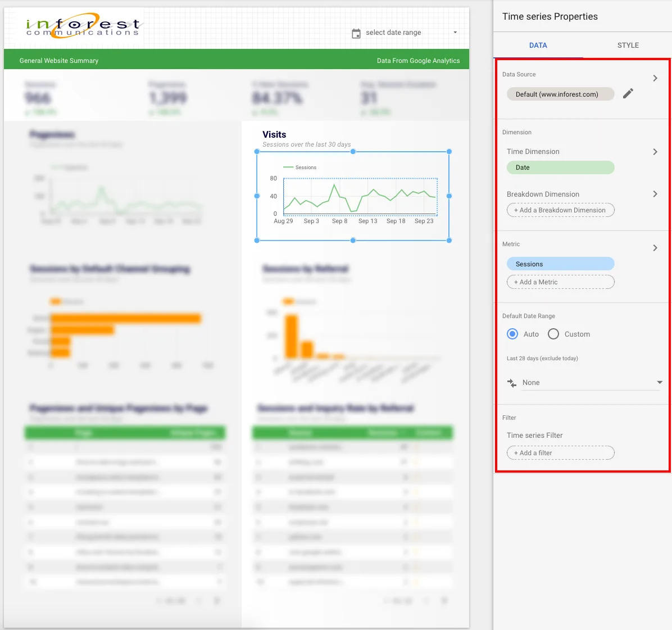This screenshot has width=672, height=630.
Task: Expand the Metric section chevron
Action: pos(655,248)
